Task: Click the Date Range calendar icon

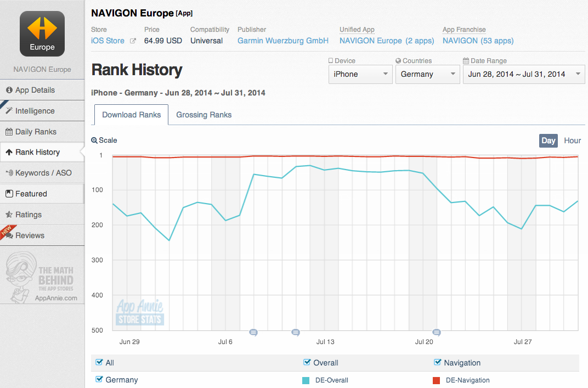Action: [466, 61]
